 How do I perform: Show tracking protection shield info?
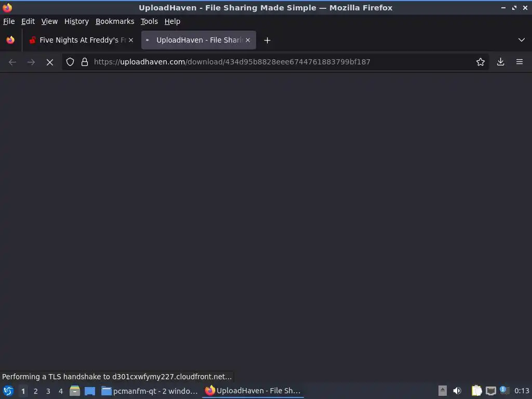[x=70, y=62]
